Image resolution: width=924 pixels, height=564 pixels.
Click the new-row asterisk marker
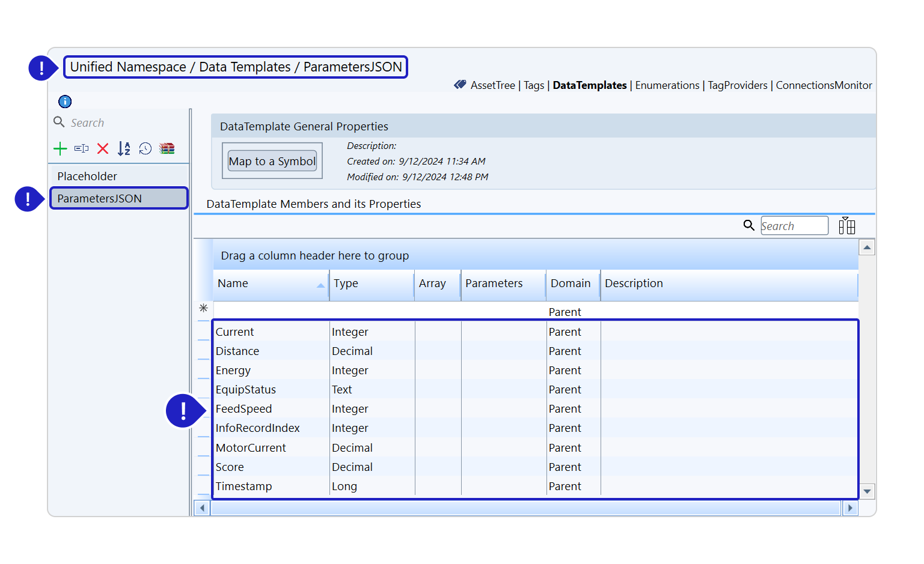coord(203,308)
